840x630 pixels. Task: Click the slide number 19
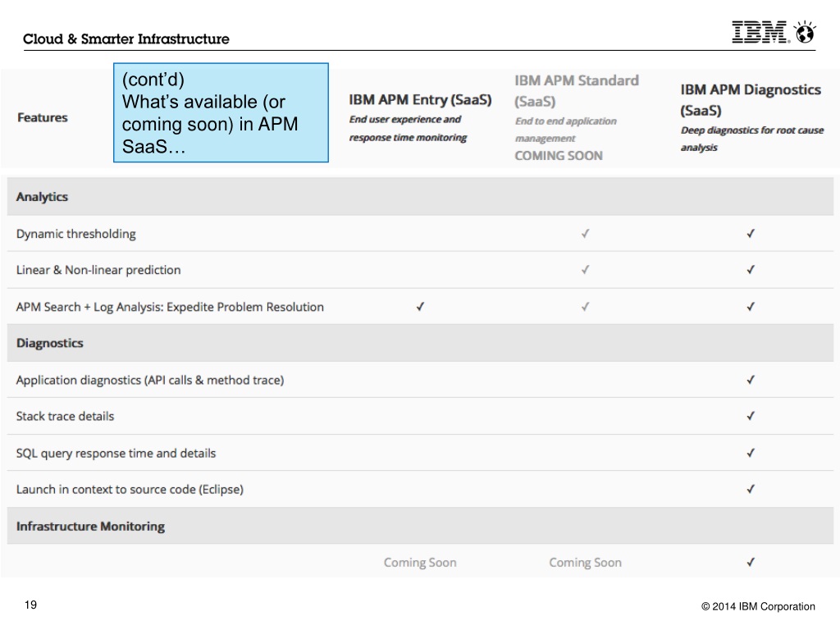[x=30, y=605]
